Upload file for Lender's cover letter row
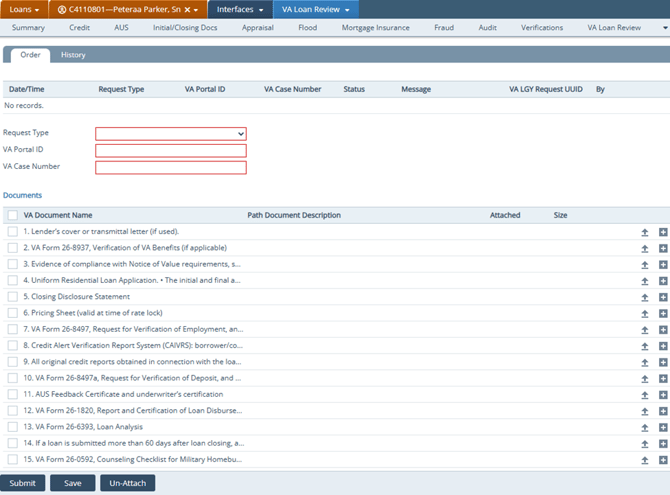This screenshot has width=670, height=495. pyautogui.click(x=645, y=232)
